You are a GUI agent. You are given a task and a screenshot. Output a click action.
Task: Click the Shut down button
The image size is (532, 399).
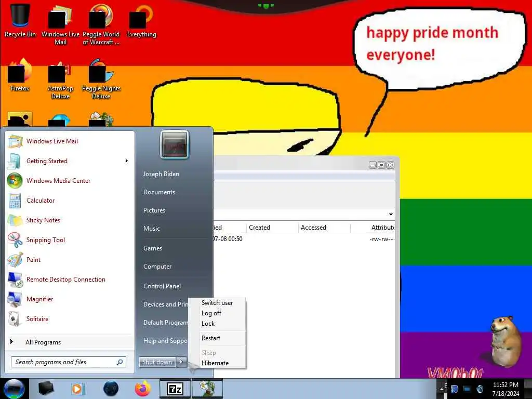click(x=157, y=362)
